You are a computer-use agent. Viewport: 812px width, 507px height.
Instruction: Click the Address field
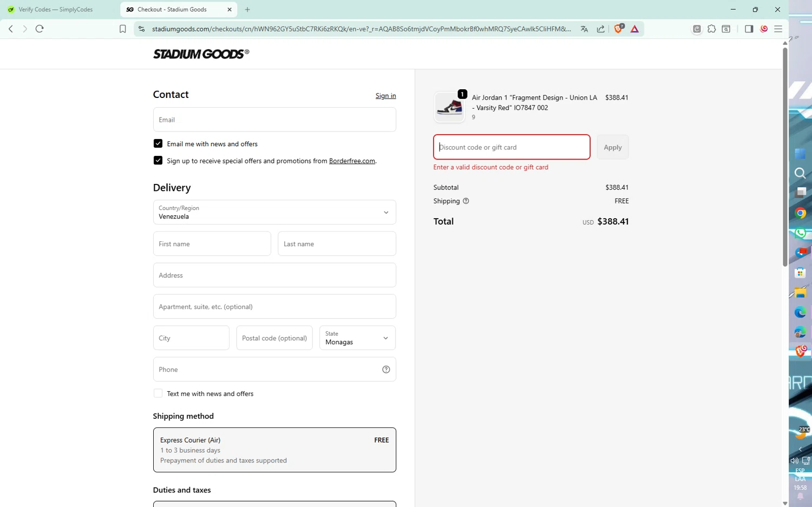pos(274,275)
